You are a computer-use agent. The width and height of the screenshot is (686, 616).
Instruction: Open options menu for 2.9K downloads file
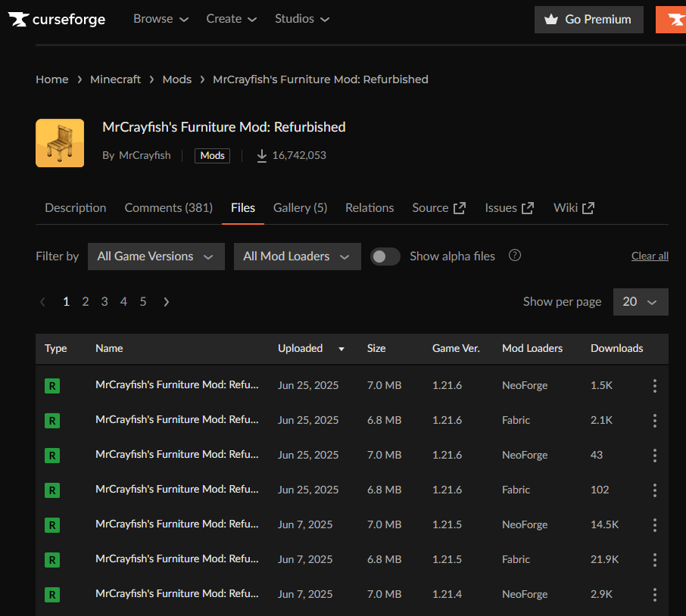coord(654,595)
